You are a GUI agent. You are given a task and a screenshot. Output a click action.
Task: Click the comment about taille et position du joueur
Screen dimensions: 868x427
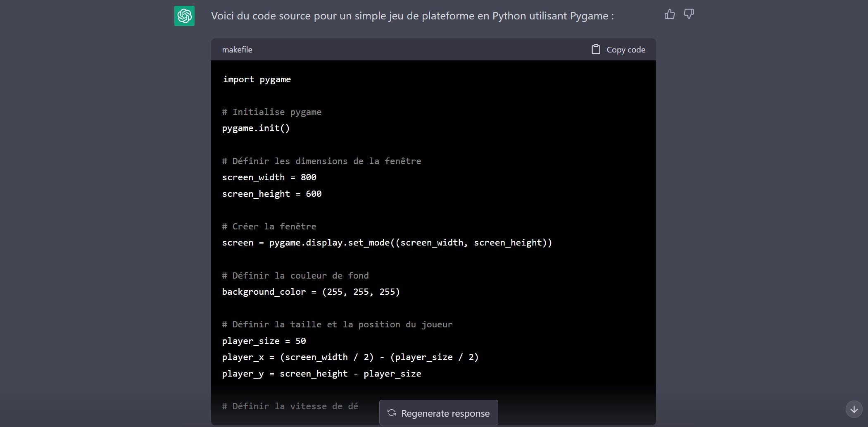(x=338, y=324)
